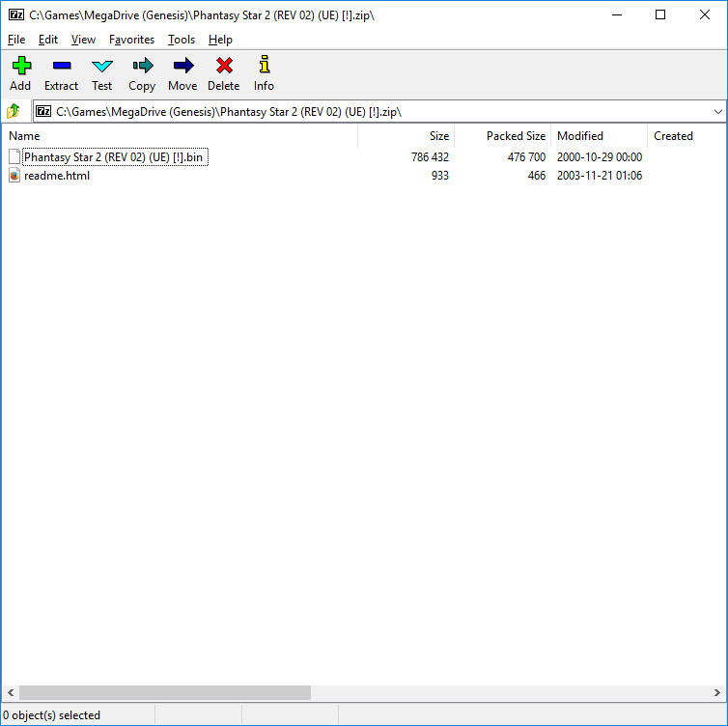Open the Edit menu

(48, 40)
